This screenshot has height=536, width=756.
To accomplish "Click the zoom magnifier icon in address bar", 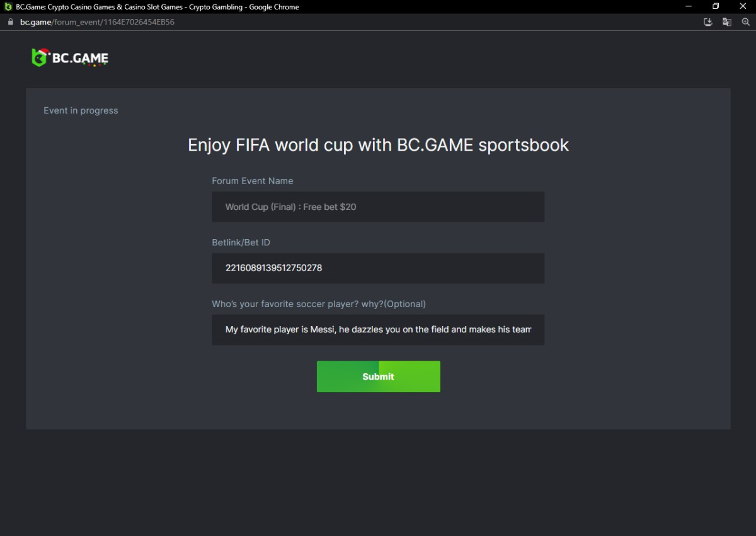I will 745,22.
